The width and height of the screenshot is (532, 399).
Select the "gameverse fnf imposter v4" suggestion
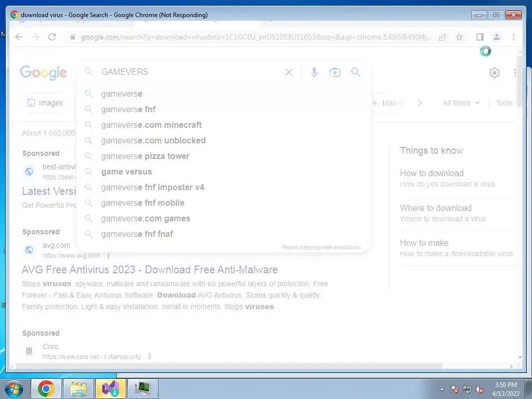point(224,187)
